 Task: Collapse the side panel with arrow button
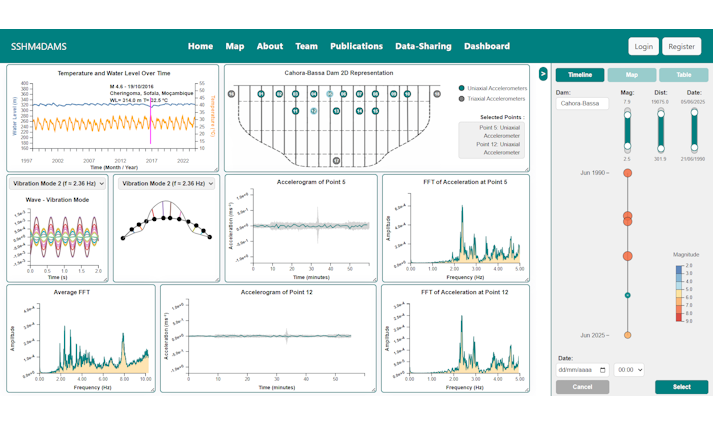click(x=543, y=73)
